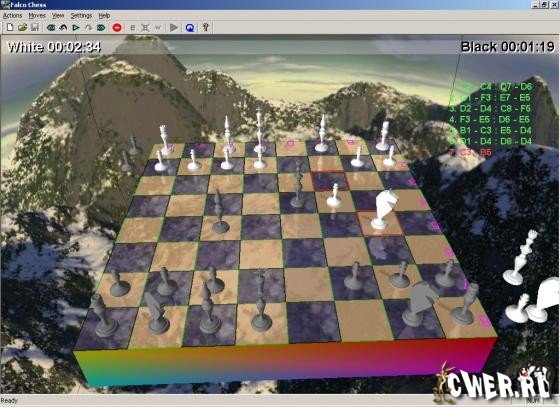This screenshot has width=560, height=407.
Task: Jump to first move with rewind icon
Action: [51, 27]
